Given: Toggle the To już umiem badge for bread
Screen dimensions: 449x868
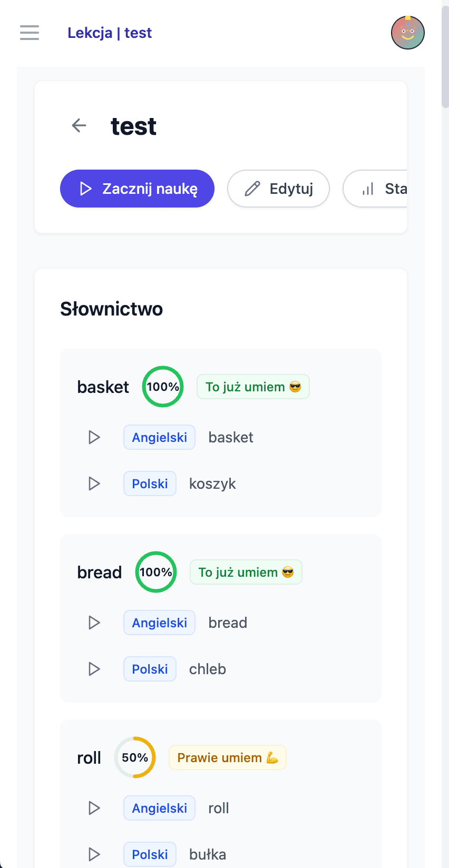Looking at the screenshot, I should [x=246, y=572].
